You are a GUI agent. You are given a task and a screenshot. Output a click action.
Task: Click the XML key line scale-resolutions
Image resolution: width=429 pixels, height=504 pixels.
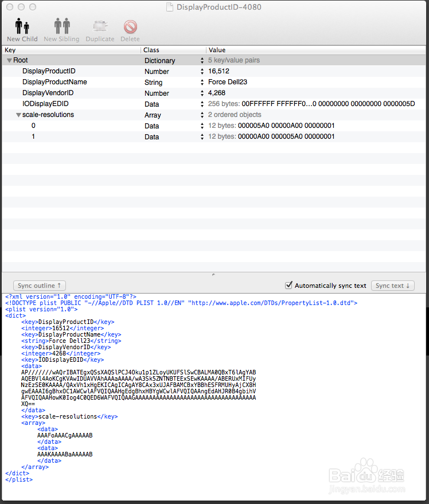click(x=69, y=416)
